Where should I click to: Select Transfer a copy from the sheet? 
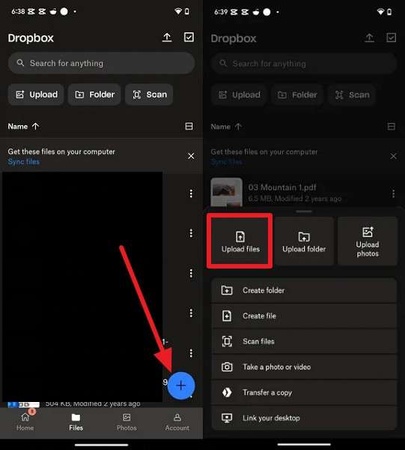tap(304, 392)
